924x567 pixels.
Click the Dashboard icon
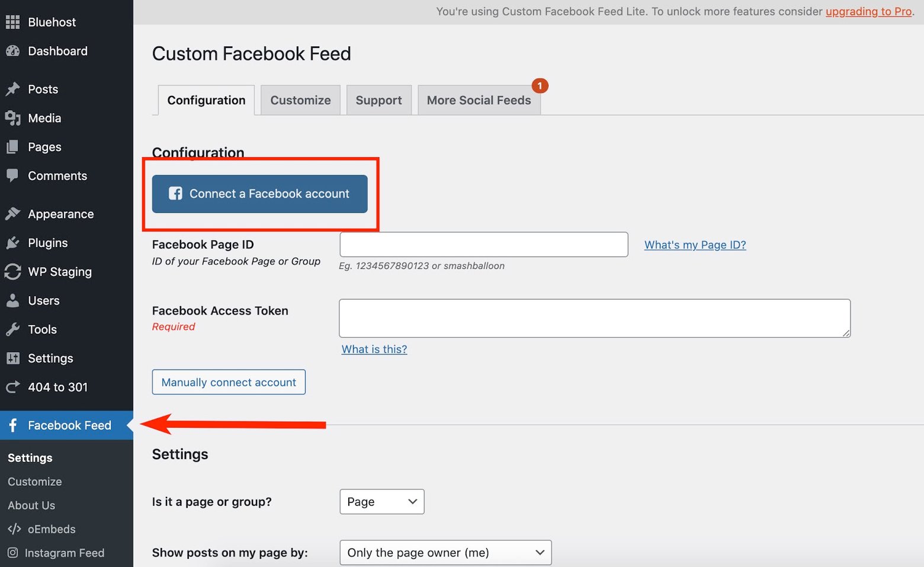(x=13, y=51)
